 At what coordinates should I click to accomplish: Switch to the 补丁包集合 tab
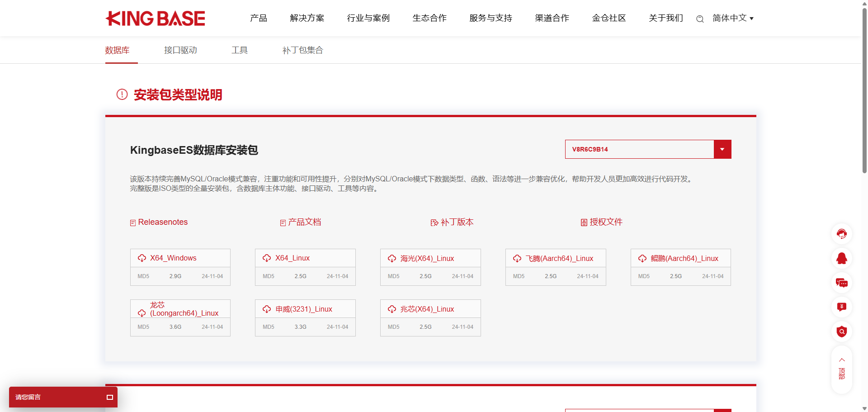(x=303, y=50)
